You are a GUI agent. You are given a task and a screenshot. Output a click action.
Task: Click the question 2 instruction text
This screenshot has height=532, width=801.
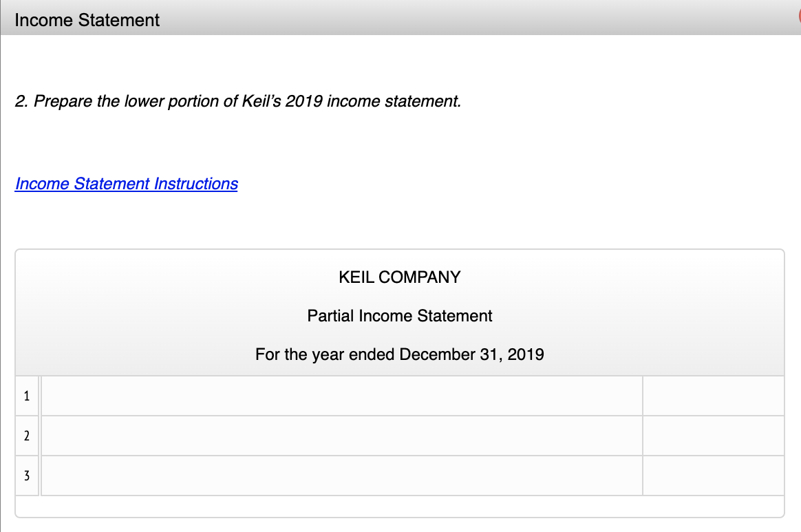coord(237,102)
